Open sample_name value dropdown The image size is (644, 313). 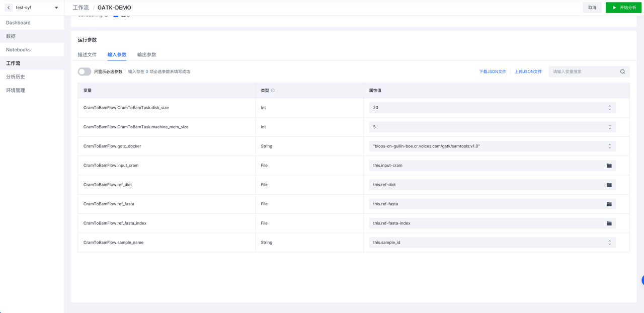pos(609,243)
